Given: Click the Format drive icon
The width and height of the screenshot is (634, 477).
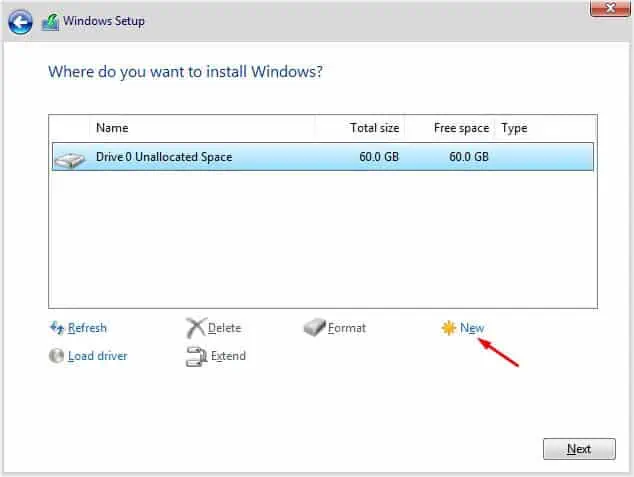Looking at the screenshot, I should tap(315, 327).
